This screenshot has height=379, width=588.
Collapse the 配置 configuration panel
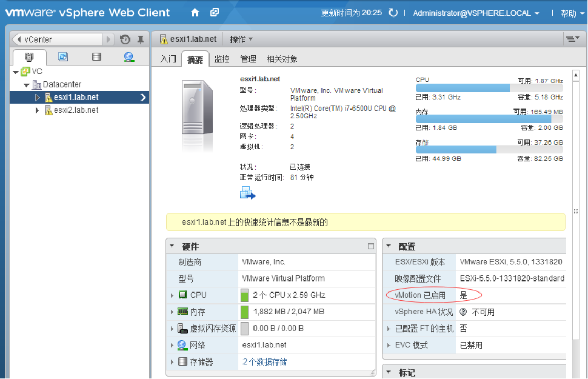point(389,246)
